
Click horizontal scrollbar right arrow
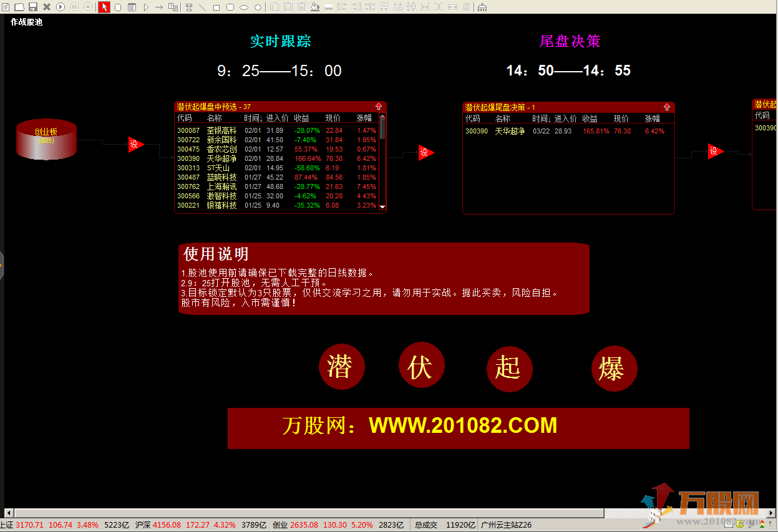[x=772, y=513]
